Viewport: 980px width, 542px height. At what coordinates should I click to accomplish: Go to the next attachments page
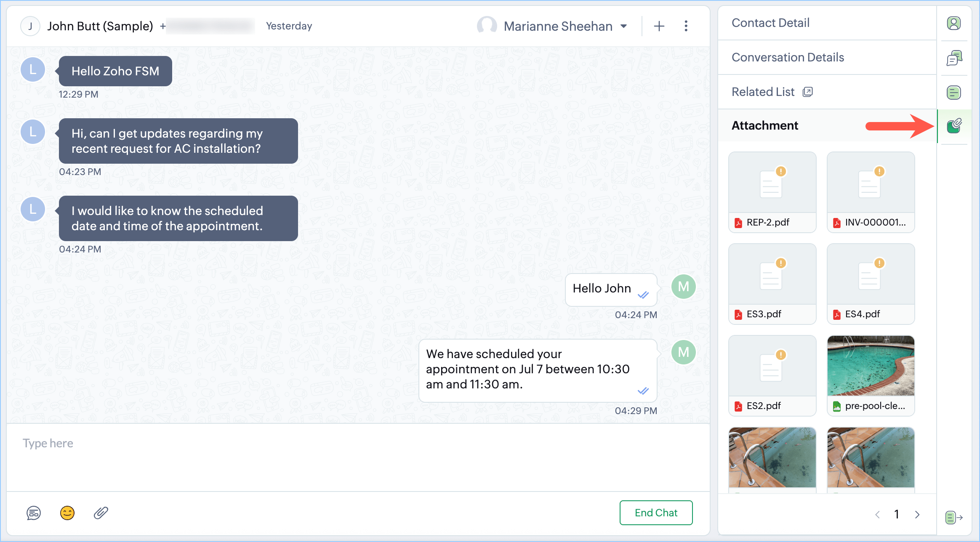click(x=917, y=514)
